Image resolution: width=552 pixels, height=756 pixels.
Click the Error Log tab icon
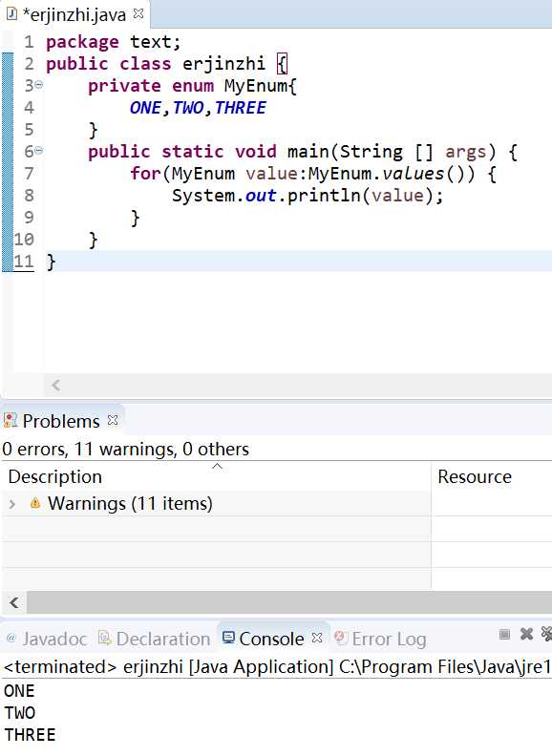[341, 638]
